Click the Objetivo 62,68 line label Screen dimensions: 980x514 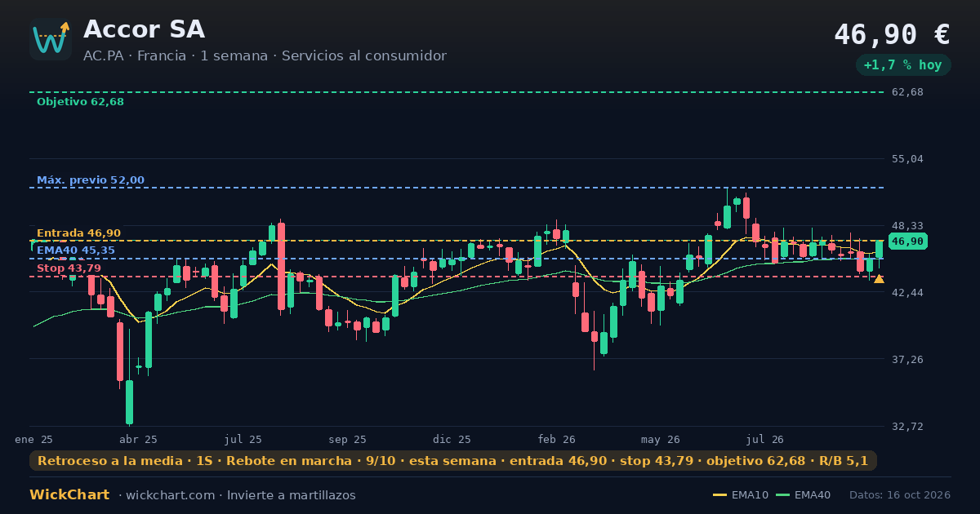(80, 102)
